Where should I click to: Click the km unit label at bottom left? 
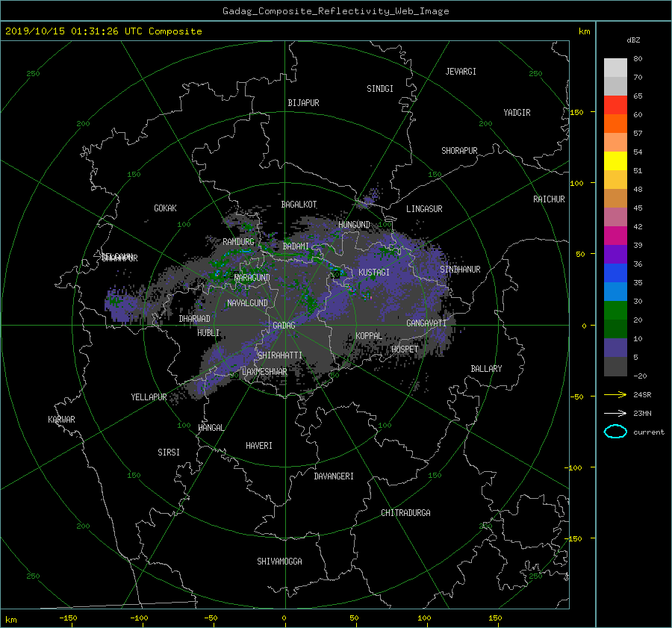point(10,620)
